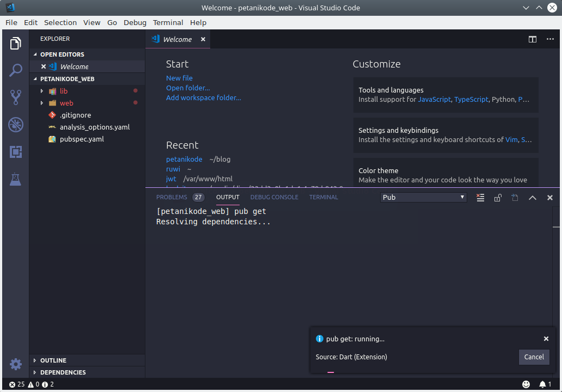Open the Pub output channel dropdown
The image size is (562, 392).
[x=423, y=198]
